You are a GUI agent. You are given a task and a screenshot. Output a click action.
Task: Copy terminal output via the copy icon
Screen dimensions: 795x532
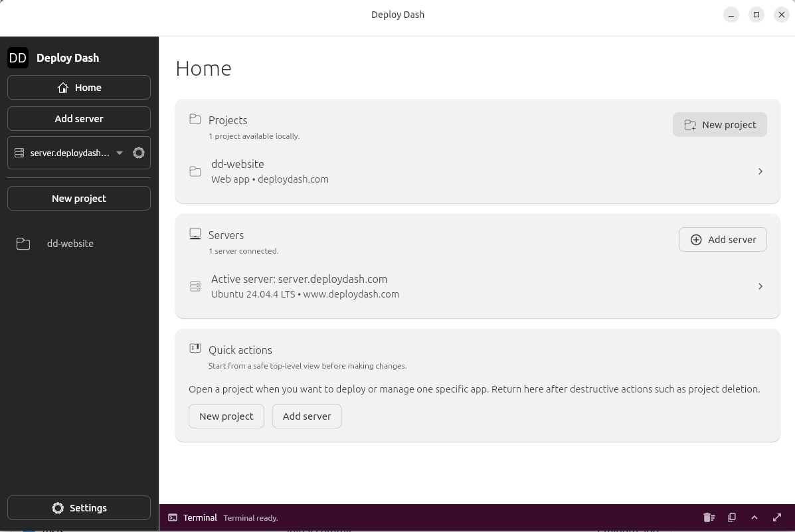[731, 517]
